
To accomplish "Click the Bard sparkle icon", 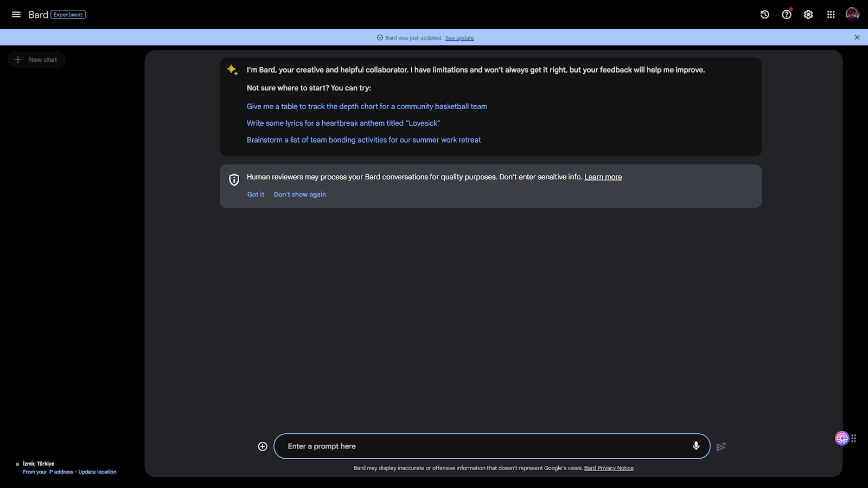I will pyautogui.click(x=232, y=70).
